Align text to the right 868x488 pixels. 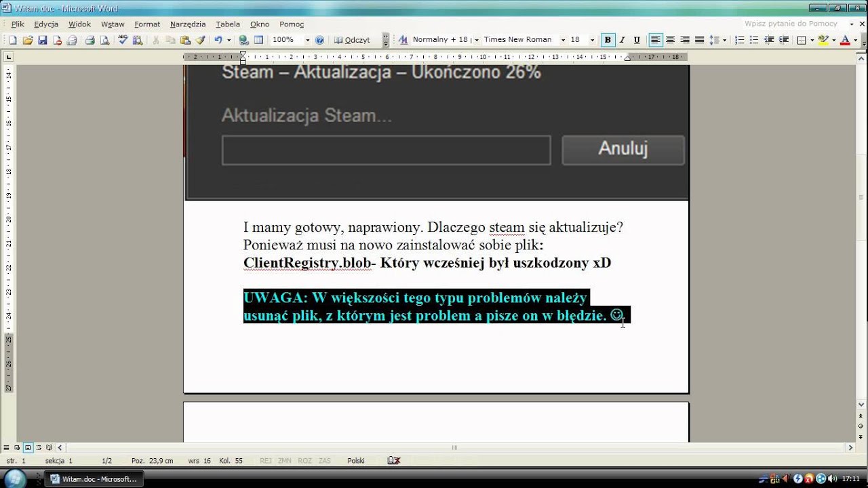685,40
